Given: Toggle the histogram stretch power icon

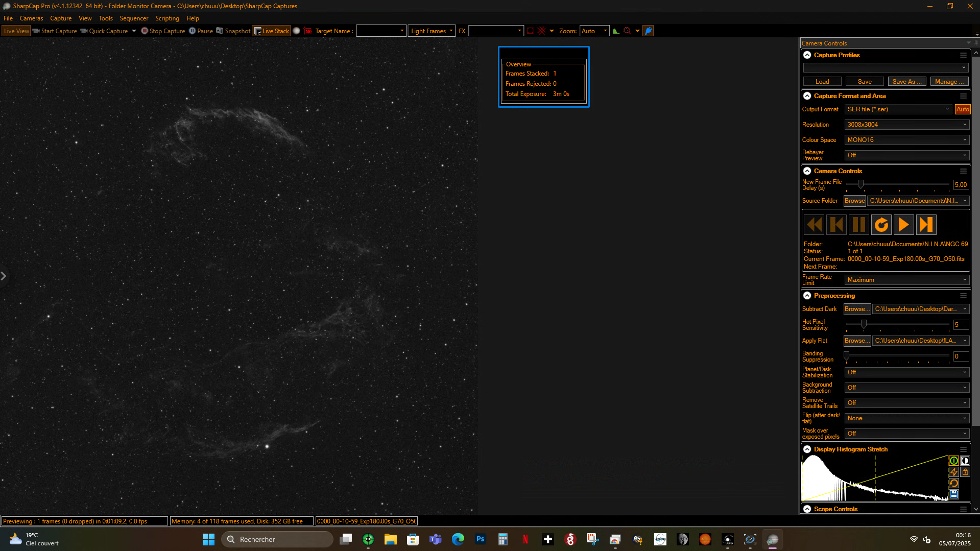Looking at the screenshot, I should [x=953, y=461].
